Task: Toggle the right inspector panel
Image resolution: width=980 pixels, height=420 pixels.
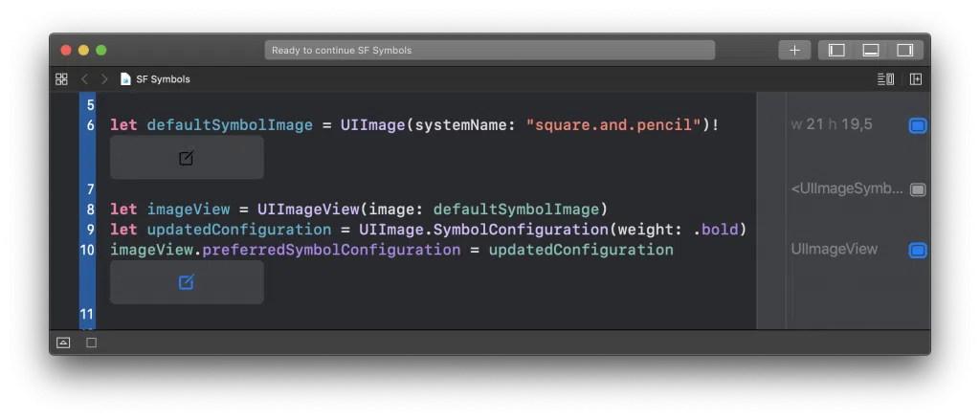Action: pyautogui.click(x=904, y=50)
